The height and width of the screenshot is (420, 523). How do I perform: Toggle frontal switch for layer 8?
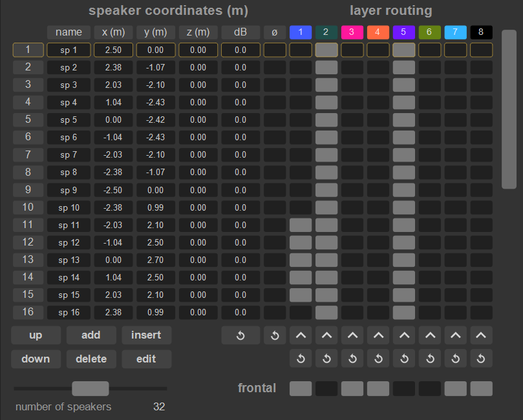click(482, 389)
